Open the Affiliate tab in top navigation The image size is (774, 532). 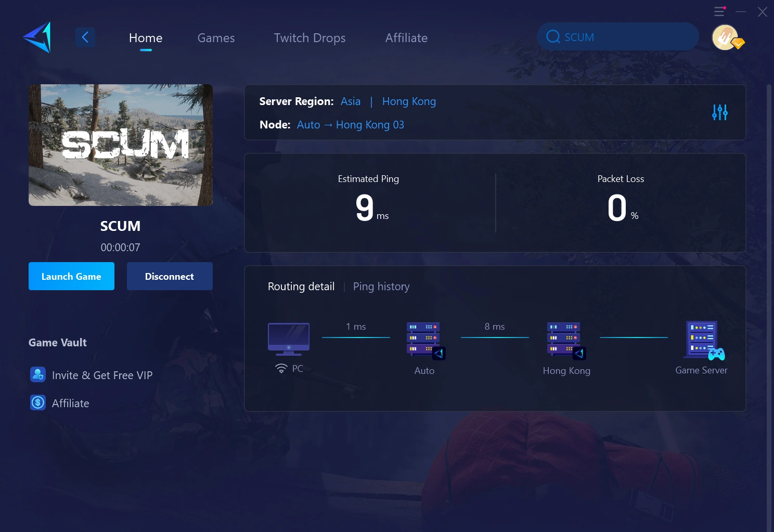[406, 38]
